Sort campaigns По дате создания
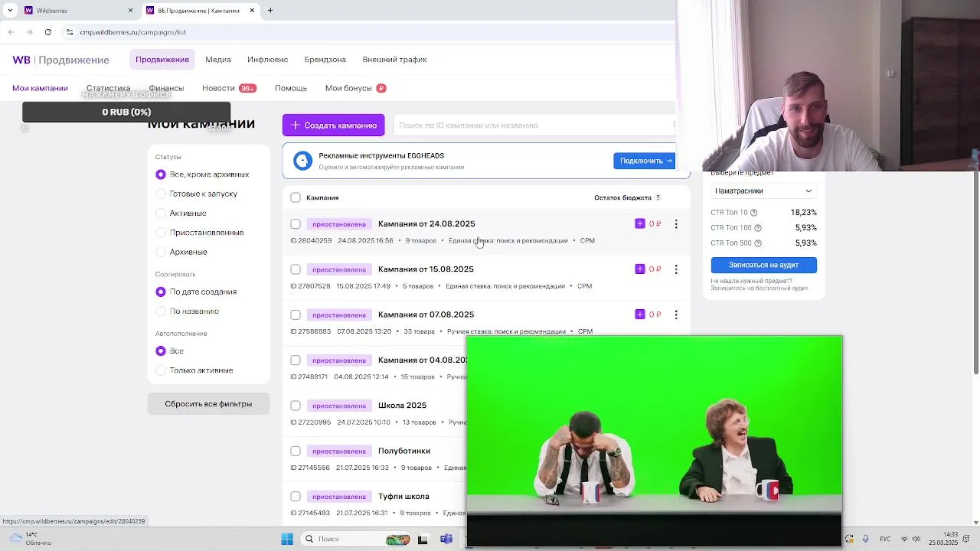Image resolution: width=980 pixels, height=551 pixels. [x=161, y=292]
